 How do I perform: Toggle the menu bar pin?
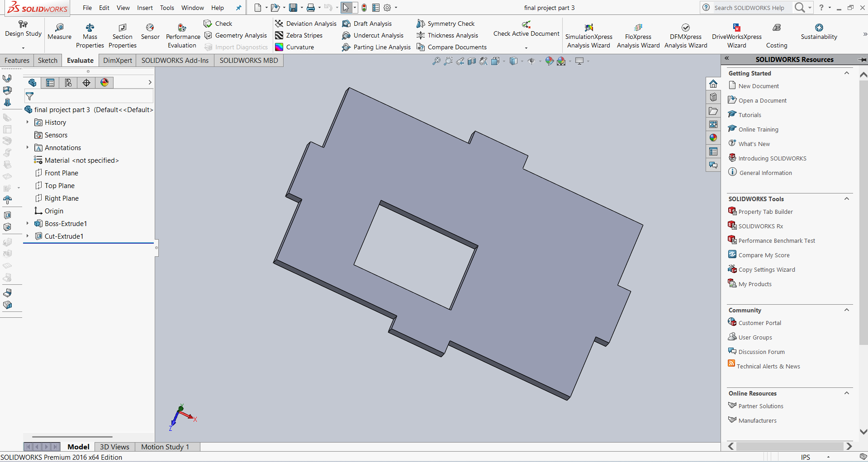tap(239, 8)
